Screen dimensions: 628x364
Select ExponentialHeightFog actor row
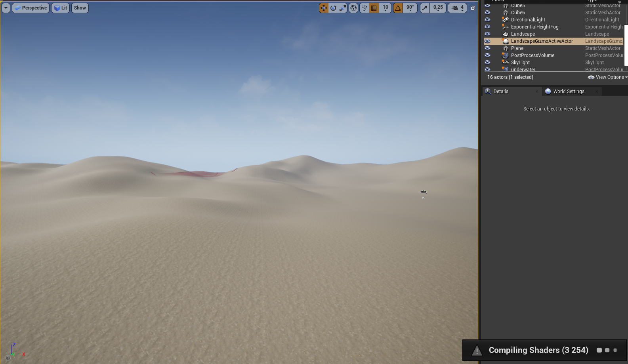[x=554, y=27]
